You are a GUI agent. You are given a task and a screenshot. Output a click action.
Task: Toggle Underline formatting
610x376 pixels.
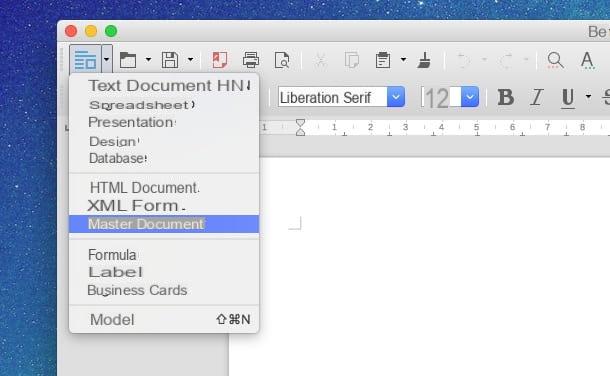(568, 98)
